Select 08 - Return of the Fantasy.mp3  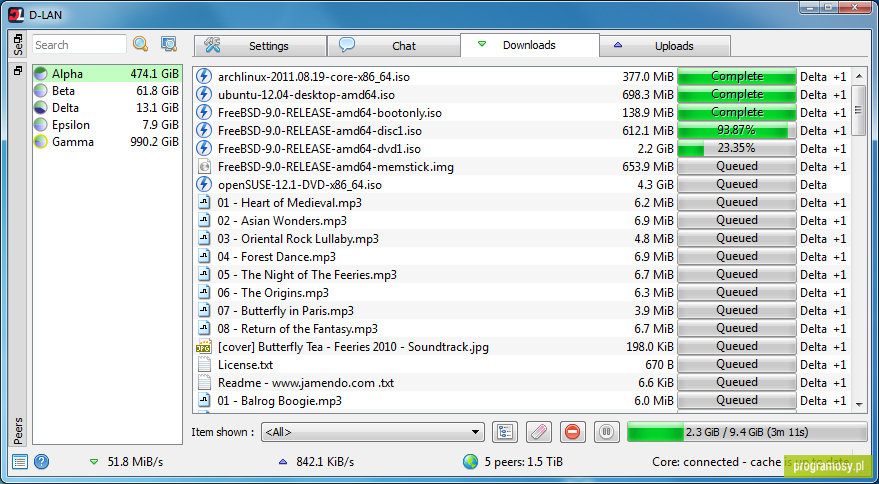pos(521,328)
